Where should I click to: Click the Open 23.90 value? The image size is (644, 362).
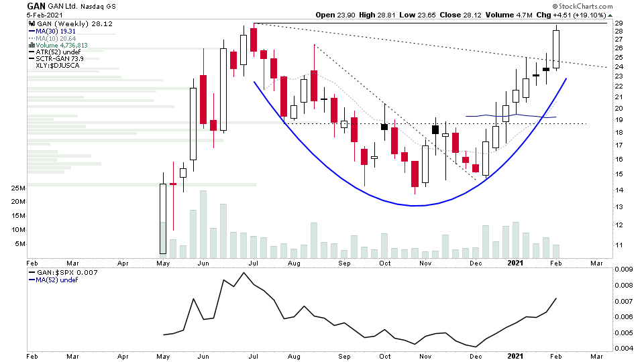click(x=335, y=15)
